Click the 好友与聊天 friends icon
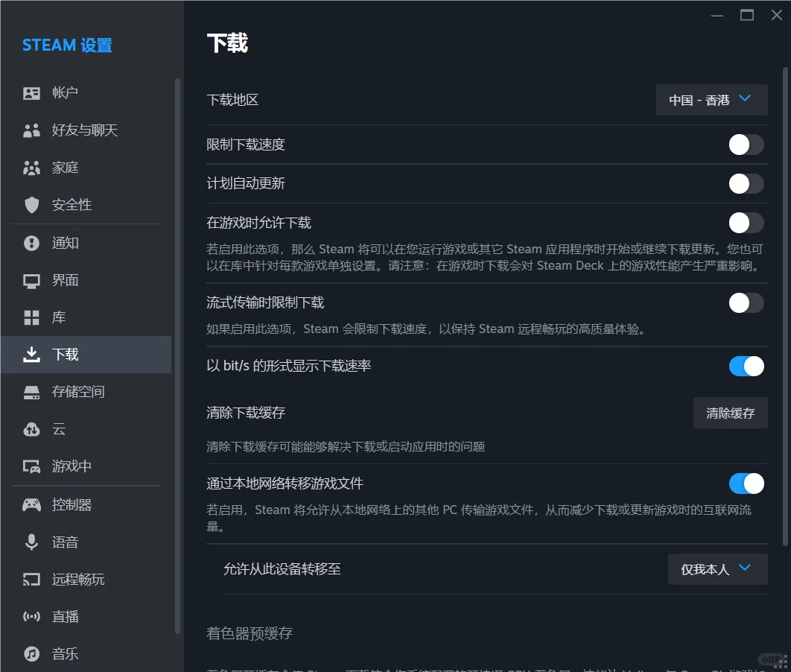Image resolution: width=791 pixels, height=672 pixels. [x=31, y=130]
